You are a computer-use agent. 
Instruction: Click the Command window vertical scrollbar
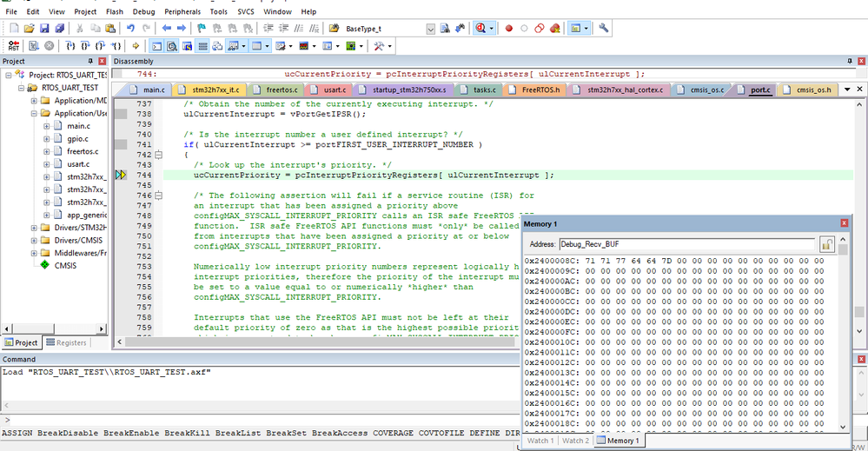(x=861, y=384)
